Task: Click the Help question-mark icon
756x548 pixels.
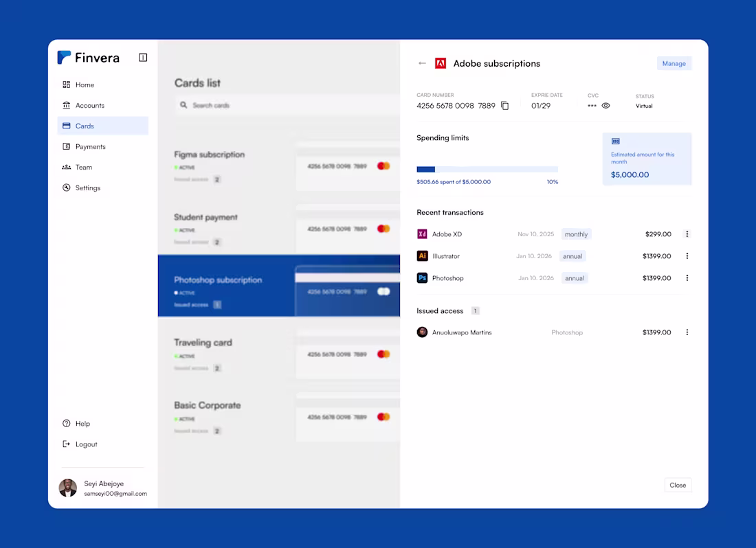Action: point(67,423)
